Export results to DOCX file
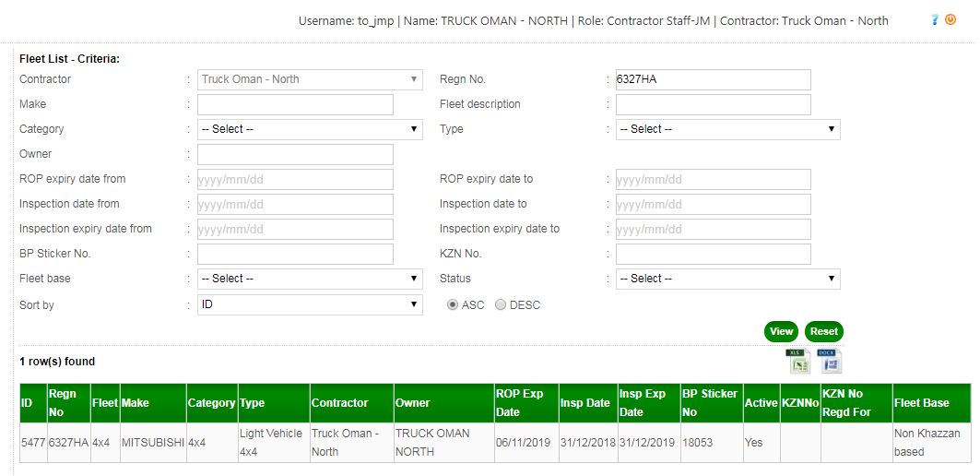Image resolution: width=980 pixels, height=476 pixels. click(832, 362)
